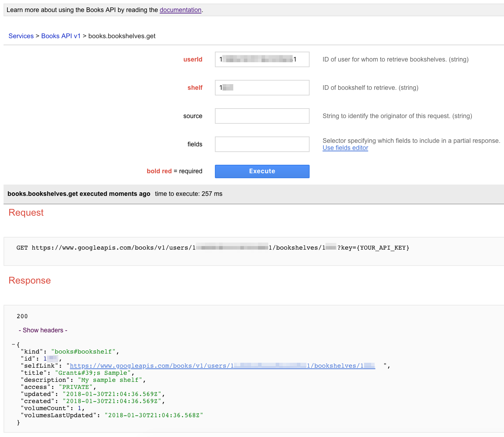Click the volumeCount value in response
The image size is (504, 437).
[x=80, y=408]
